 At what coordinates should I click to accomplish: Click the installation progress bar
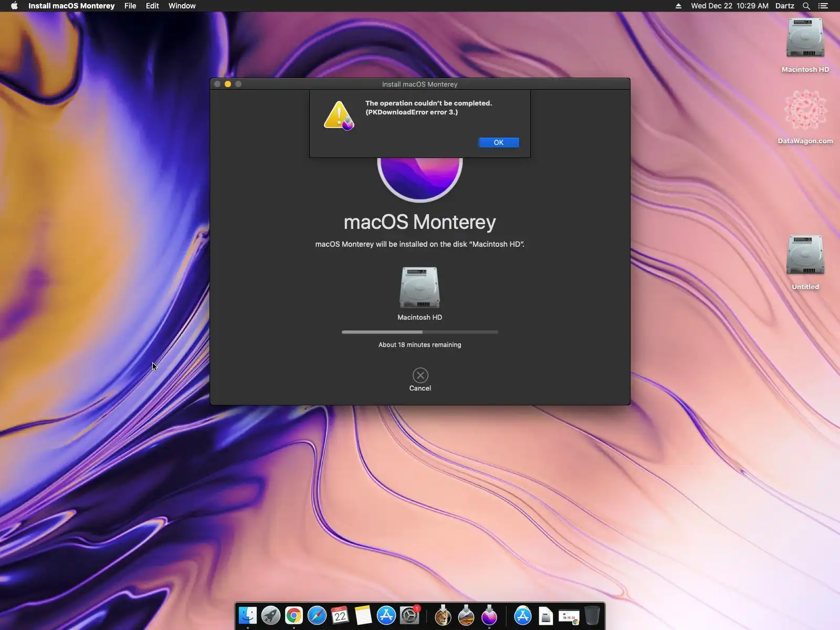pos(420,332)
